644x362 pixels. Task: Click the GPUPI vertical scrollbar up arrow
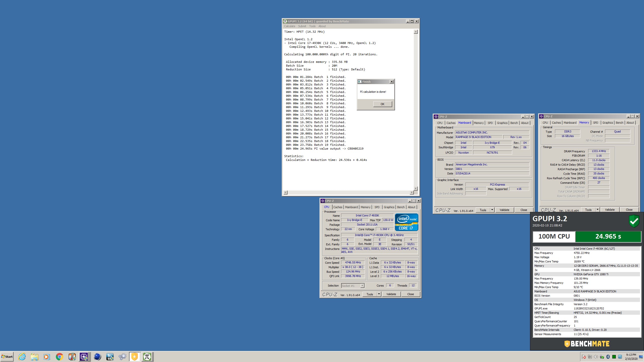[416, 32]
